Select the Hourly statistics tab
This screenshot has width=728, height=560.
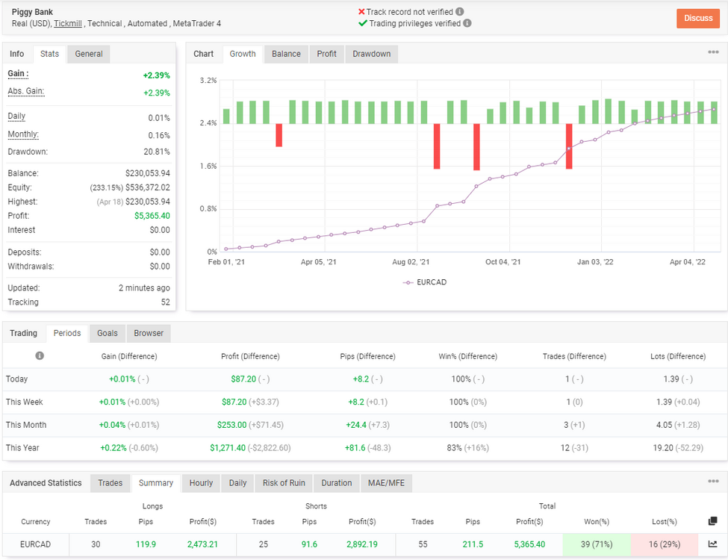tap(201, 483)
